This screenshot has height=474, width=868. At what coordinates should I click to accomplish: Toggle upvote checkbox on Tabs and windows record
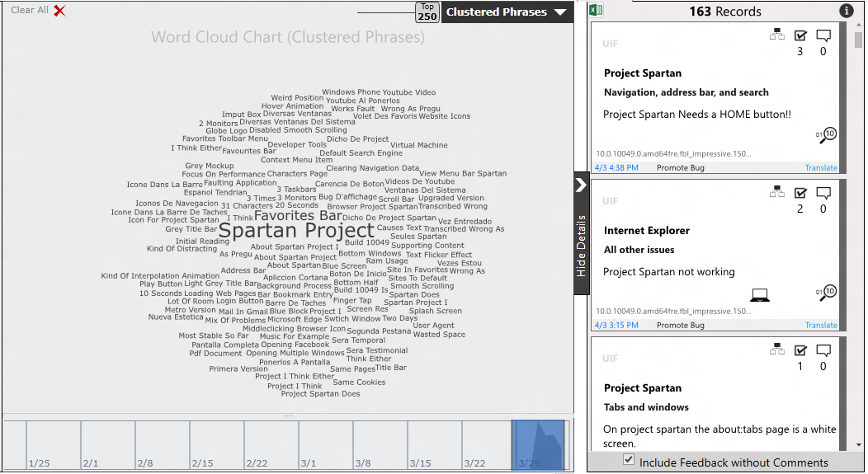800,350
